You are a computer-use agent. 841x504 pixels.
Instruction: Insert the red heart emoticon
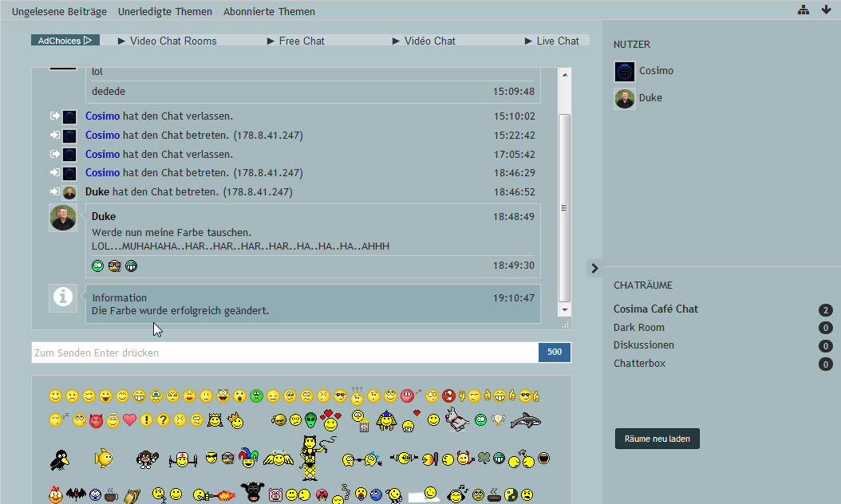129,420
